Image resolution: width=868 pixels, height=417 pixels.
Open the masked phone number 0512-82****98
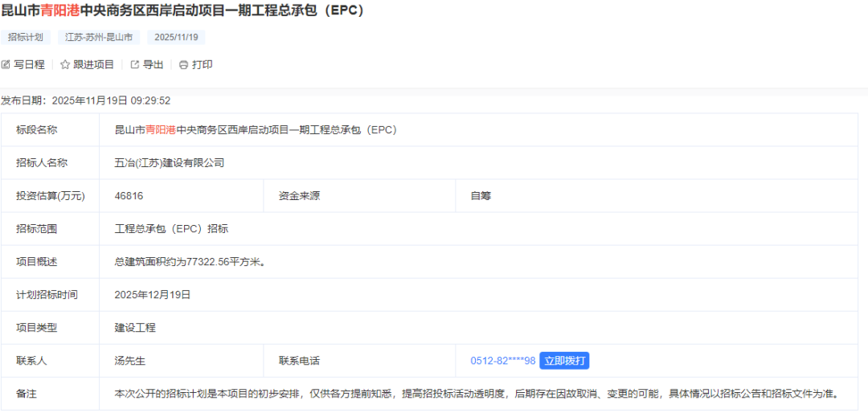pos(502,361)
